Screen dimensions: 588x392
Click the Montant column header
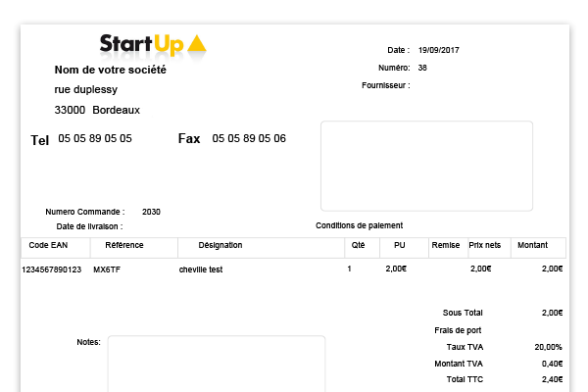click(532, 245)
